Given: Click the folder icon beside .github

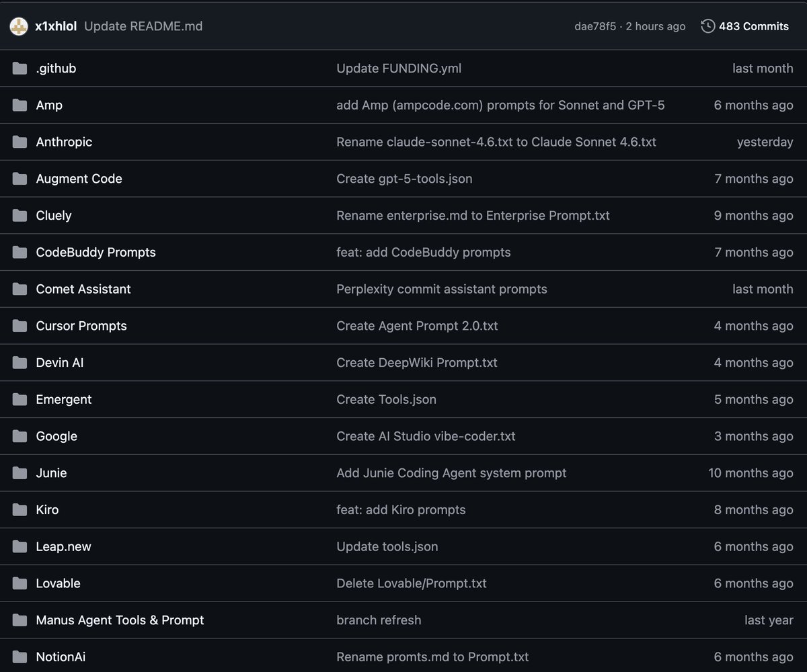Looking at the screenshot, I should [x=20, y=68].
